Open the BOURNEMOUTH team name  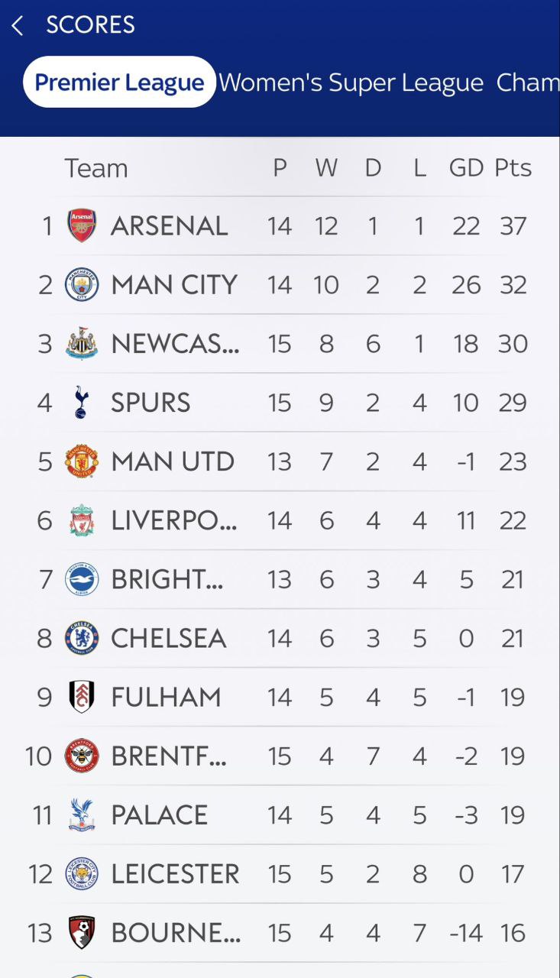coord(176,933)
